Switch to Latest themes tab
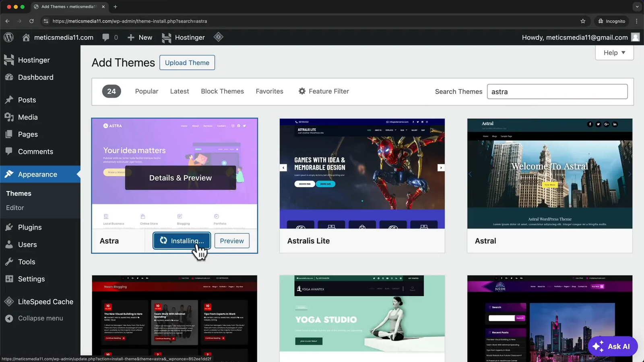644x362 pixels. 180,91
